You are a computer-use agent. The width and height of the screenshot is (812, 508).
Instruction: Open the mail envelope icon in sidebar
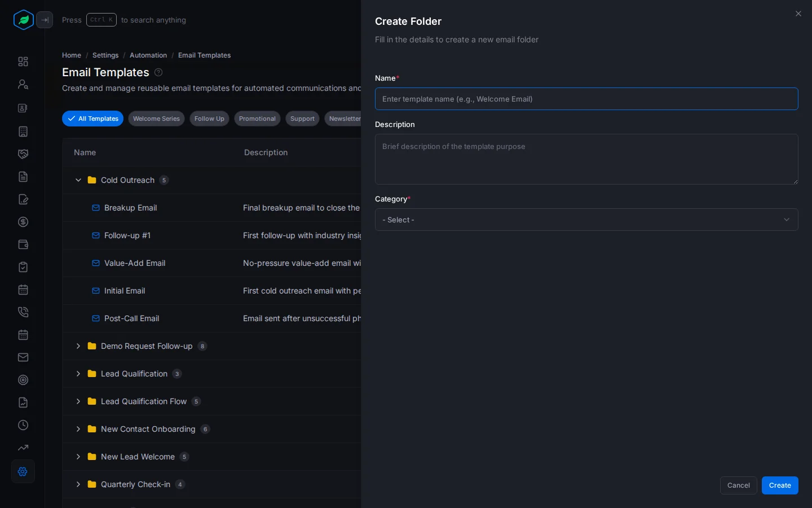pos(23,357)
